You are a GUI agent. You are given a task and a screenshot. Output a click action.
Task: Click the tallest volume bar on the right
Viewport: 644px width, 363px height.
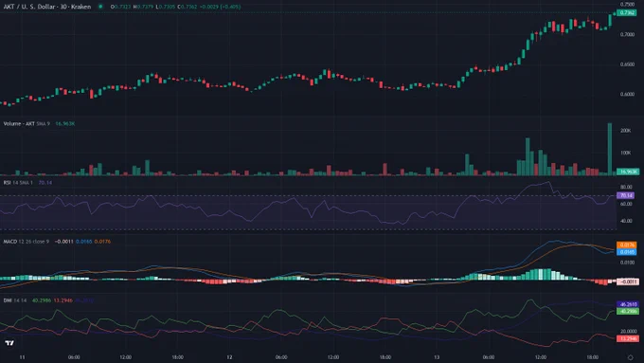click(x=610, y=149)
